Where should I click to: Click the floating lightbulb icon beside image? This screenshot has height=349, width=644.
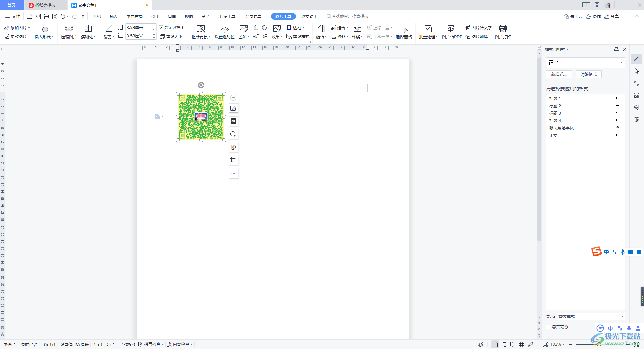(233, 147)
